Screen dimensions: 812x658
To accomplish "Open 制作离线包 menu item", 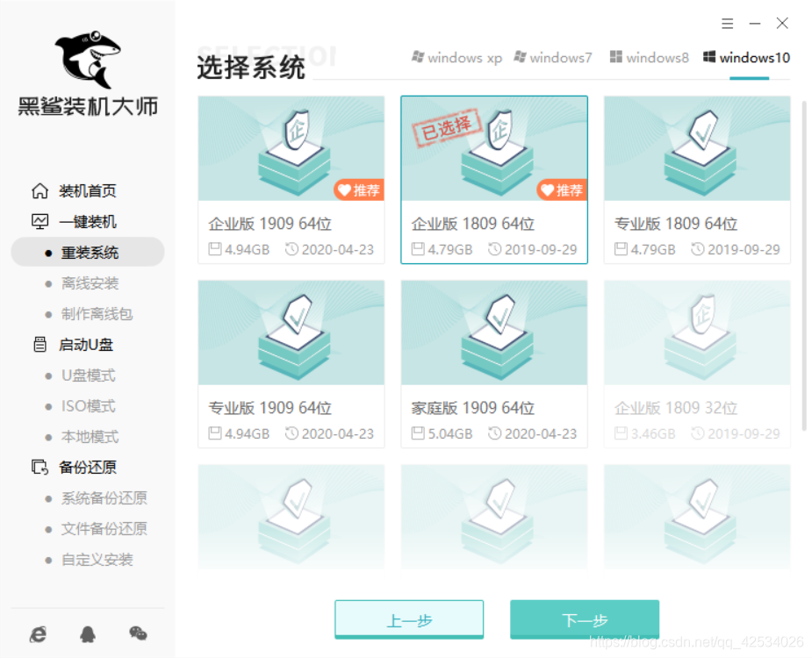I will click(97, 314).
